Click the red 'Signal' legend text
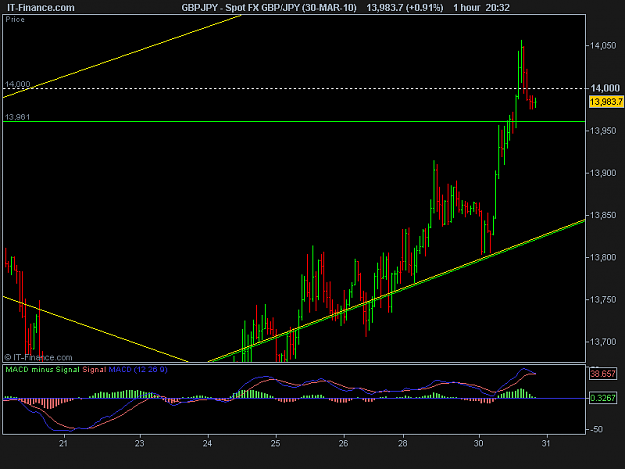Screen dimensions: 625x469 click(x=94, y=370)
